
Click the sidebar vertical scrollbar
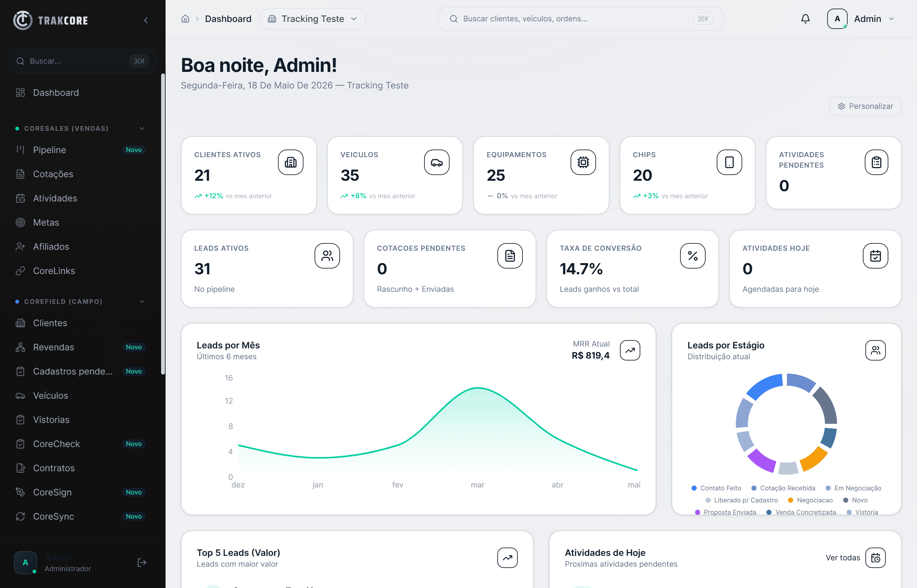pos(163,224)
